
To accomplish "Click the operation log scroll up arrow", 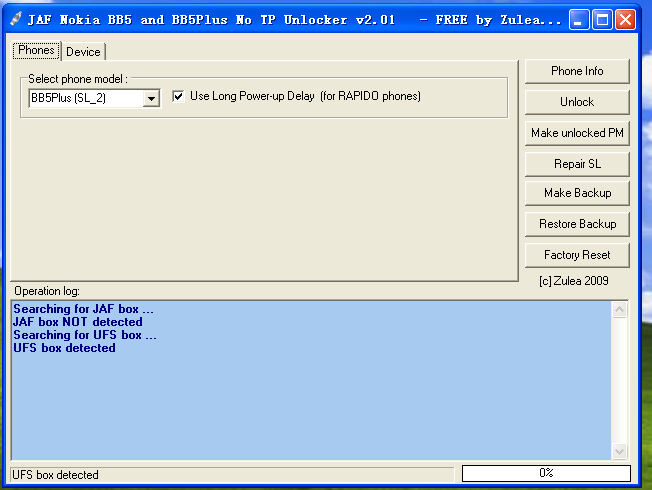I will (x=619, y=309).
